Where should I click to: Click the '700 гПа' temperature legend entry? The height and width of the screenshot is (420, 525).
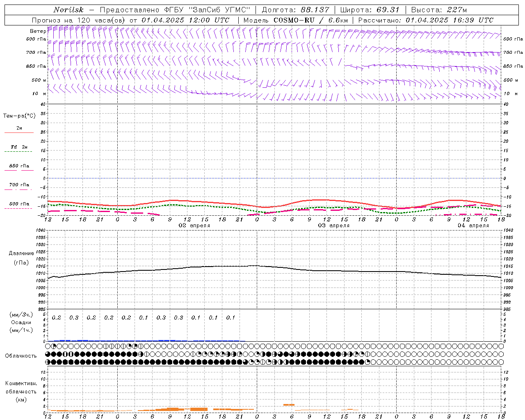(19, 185)
